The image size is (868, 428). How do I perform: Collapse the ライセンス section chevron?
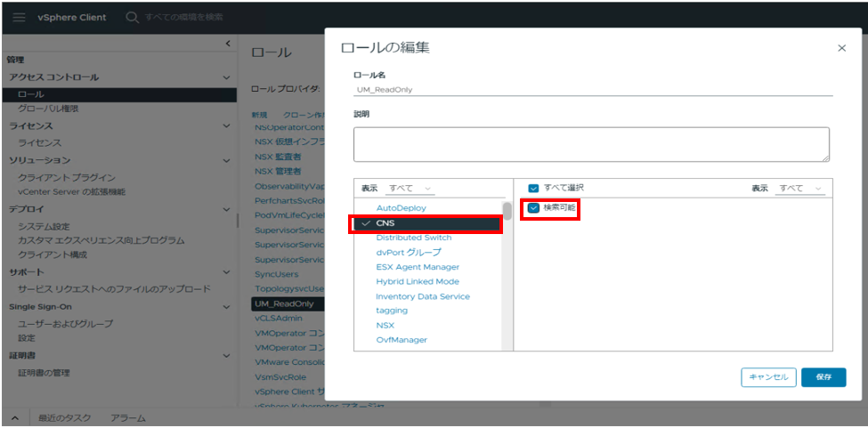tap(226, 126)
